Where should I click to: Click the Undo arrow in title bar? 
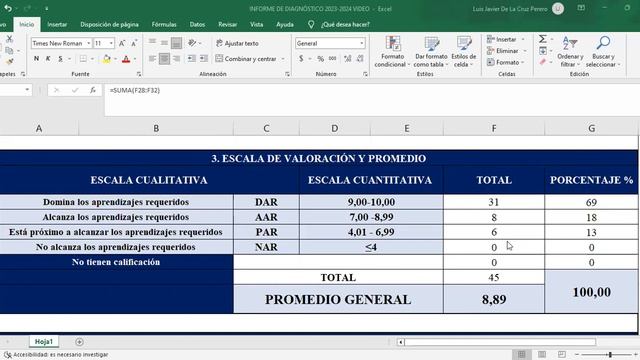point(8,8)
